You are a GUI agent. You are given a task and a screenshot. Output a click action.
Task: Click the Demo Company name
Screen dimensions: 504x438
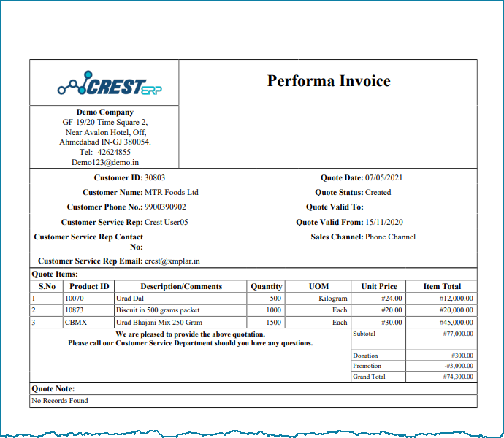click(x=105, y=112)
